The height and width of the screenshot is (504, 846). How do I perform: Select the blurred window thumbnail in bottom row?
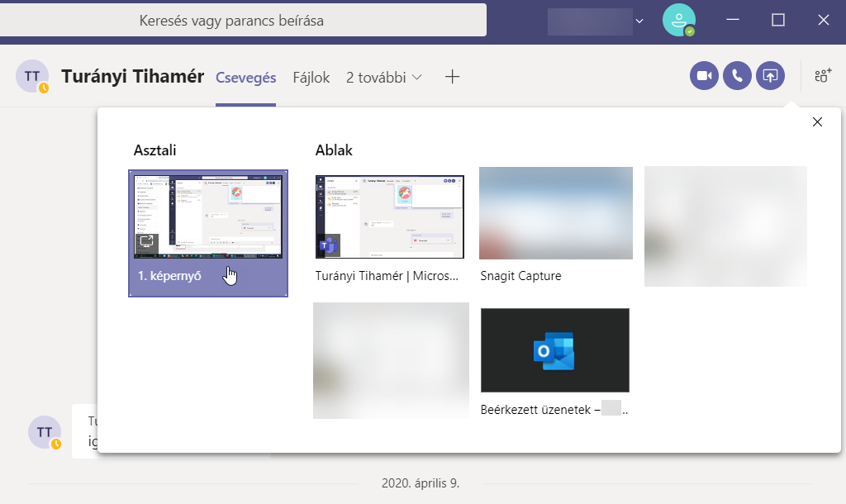click(x=391, y=360)
